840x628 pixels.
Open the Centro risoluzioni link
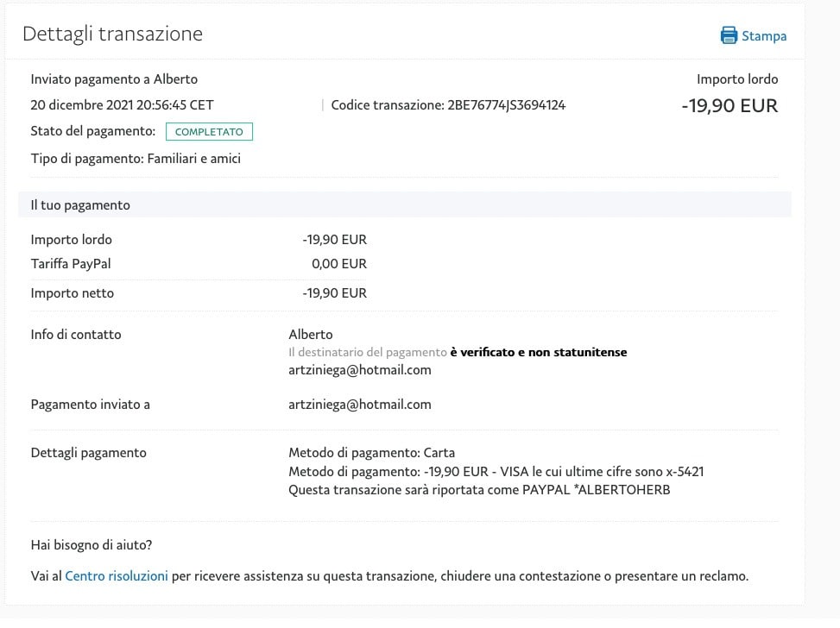117,575
